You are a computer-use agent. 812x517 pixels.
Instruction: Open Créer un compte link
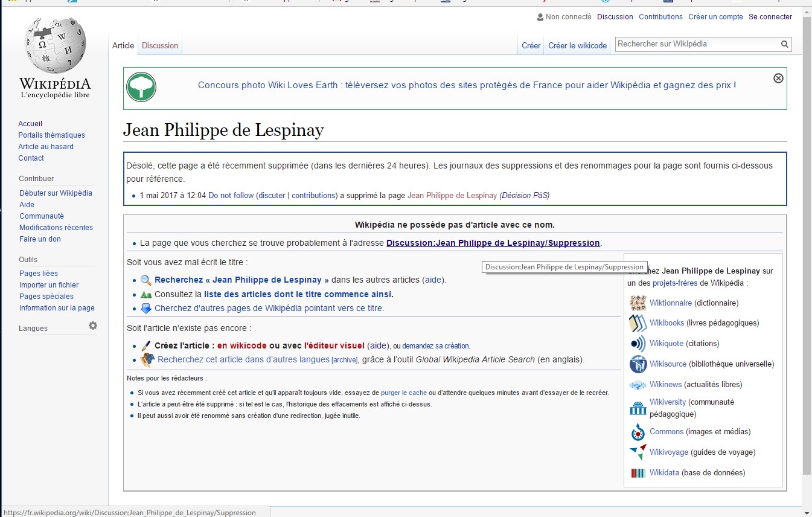pyautogui.click(x=715, y=17)
